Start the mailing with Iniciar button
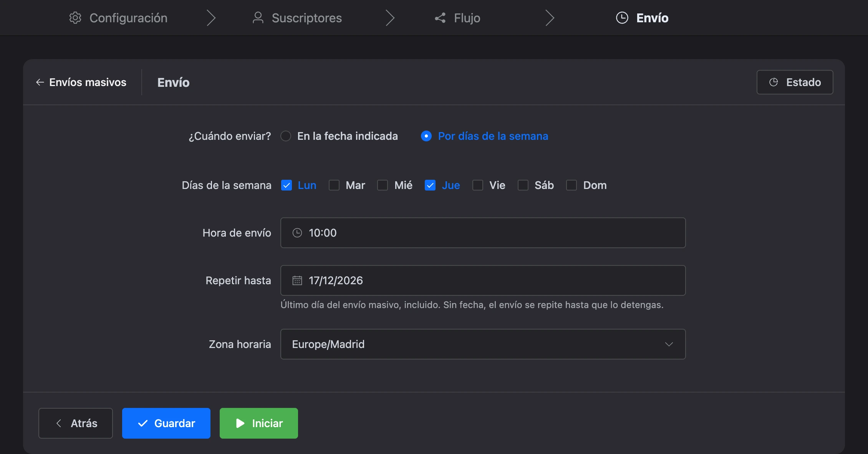This screenshot has height=454, width=868. (259, 423)
